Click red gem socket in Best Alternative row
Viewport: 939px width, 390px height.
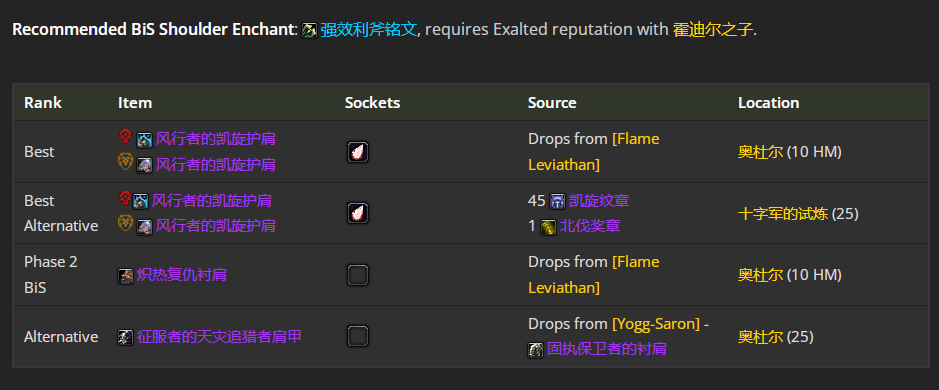pyautogui.click(x=358, y=213)
